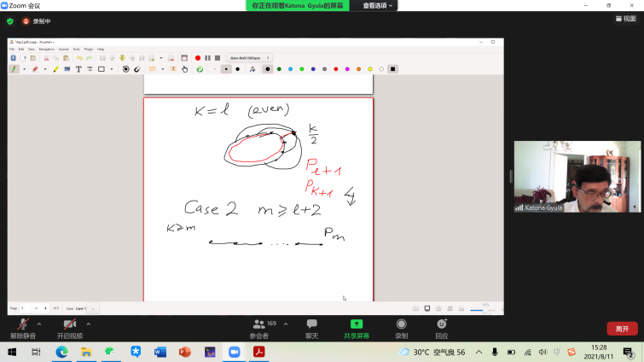Open the 聊天 chat panel
This screenshot has height=362, width=644.
click(312, 324)
